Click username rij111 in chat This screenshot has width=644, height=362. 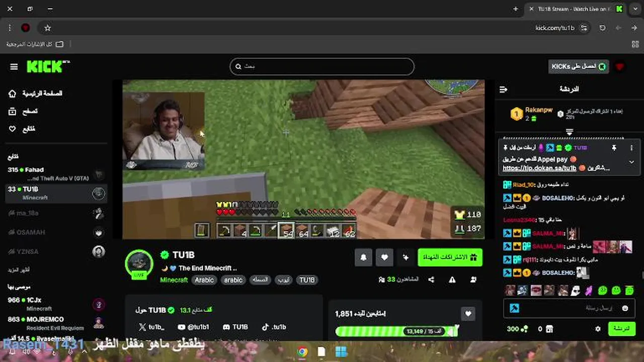(x=529, y=259)
